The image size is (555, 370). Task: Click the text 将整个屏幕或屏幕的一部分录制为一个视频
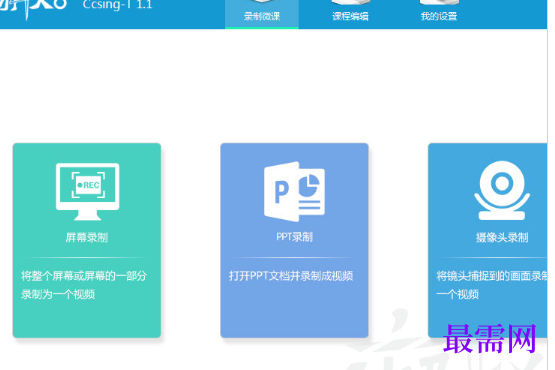click(x=84, y=285)
